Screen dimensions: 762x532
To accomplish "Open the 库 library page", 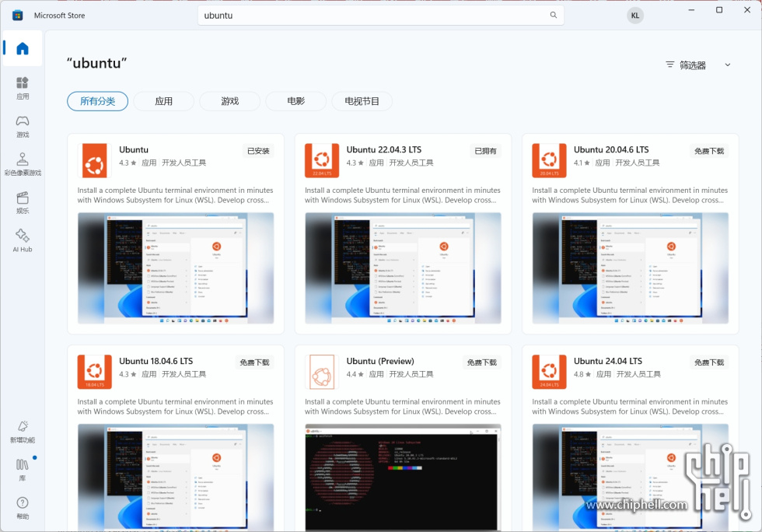I will [23, 470].
